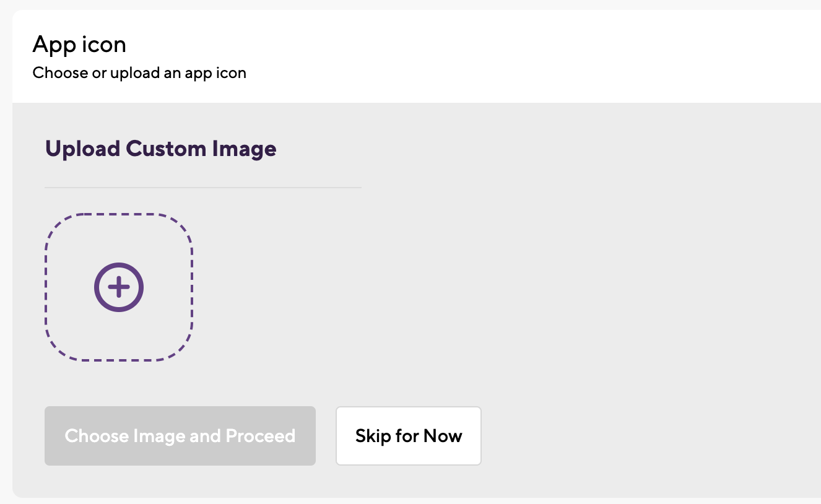Viewport: 821px width, 504px height.
Task: Add an image using the plus symbol
Action: 119,287
